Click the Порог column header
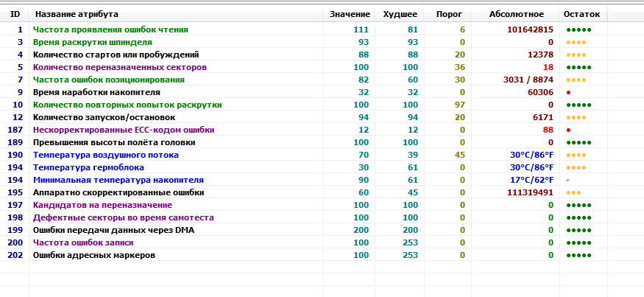 (x=449, y=14)
